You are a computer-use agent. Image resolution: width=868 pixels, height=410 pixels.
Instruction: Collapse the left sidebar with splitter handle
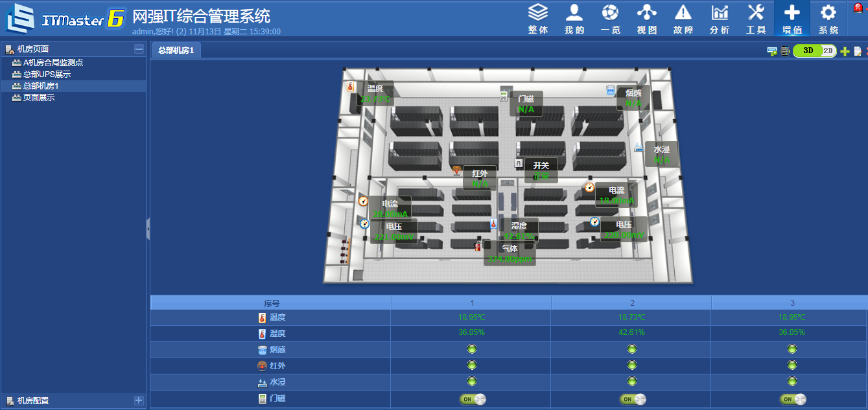click(x=148, y=229)
